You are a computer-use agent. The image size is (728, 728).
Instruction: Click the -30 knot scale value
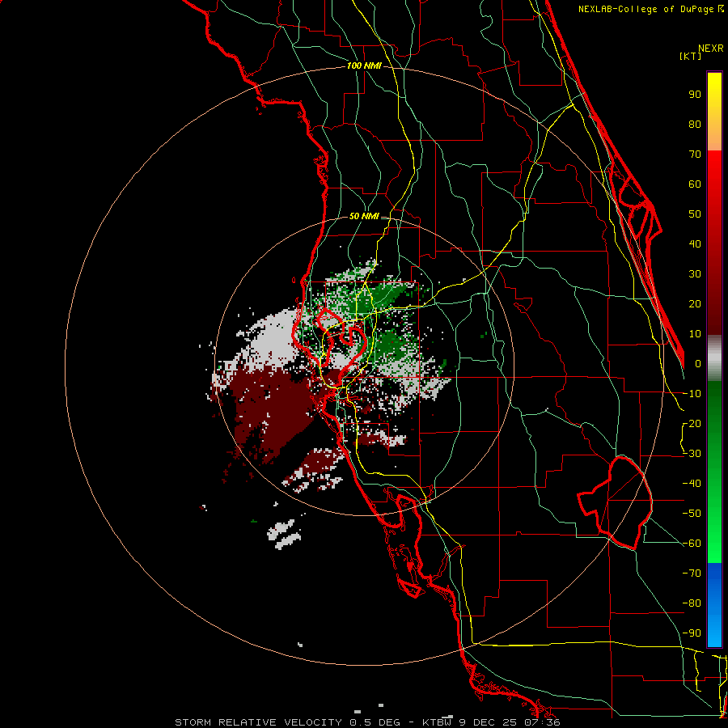(692, 454)
